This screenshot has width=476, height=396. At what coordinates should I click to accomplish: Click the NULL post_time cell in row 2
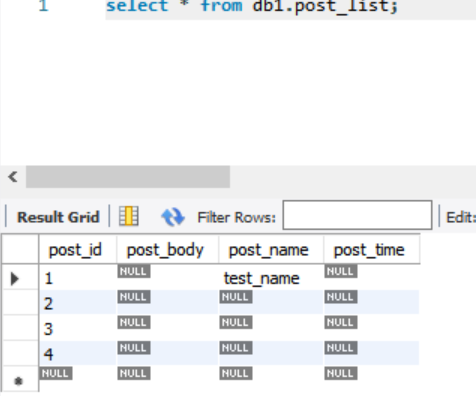(x=372, y=303)
